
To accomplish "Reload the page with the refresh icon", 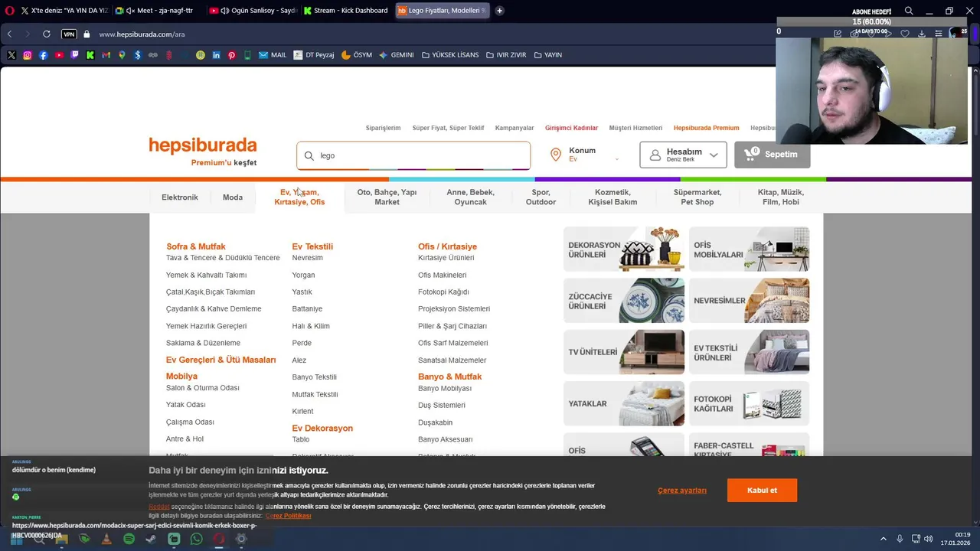I will [x=47, y=34].
